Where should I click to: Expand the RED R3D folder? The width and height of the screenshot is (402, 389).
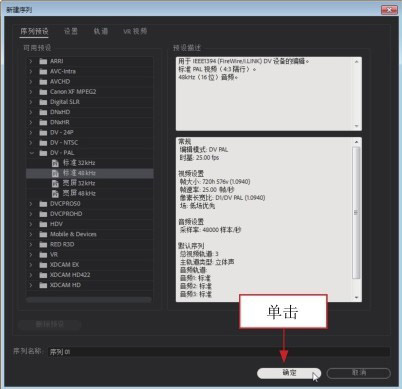[31, 244]
